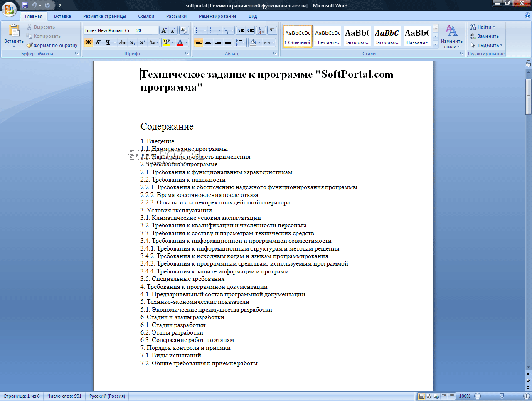Image resolution: width=532 pixels, height=401 pixels.
Task: Open the font name dropdown
Action: [132, 30]
